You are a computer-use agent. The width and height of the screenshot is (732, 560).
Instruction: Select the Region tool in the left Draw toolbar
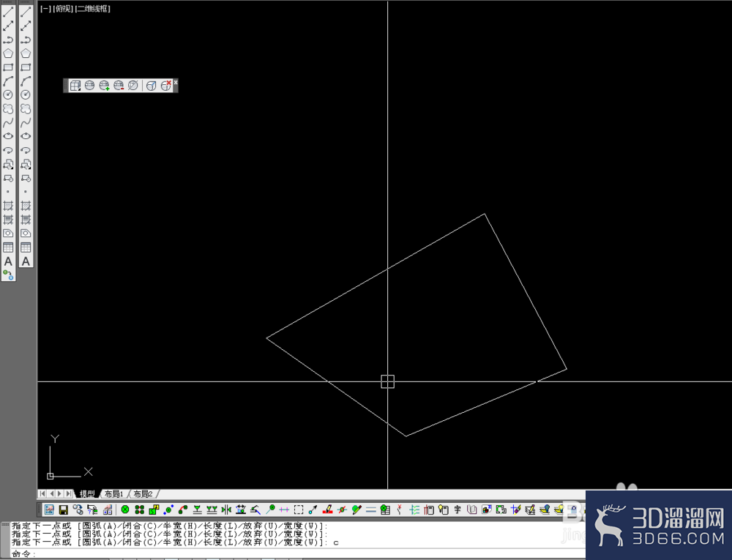coord(8,234)
